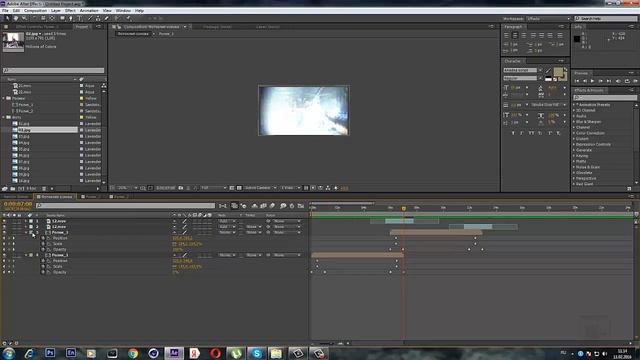640x360 pixels.
Task: Expand the Color Correction effects category
Action: point(574,133)
